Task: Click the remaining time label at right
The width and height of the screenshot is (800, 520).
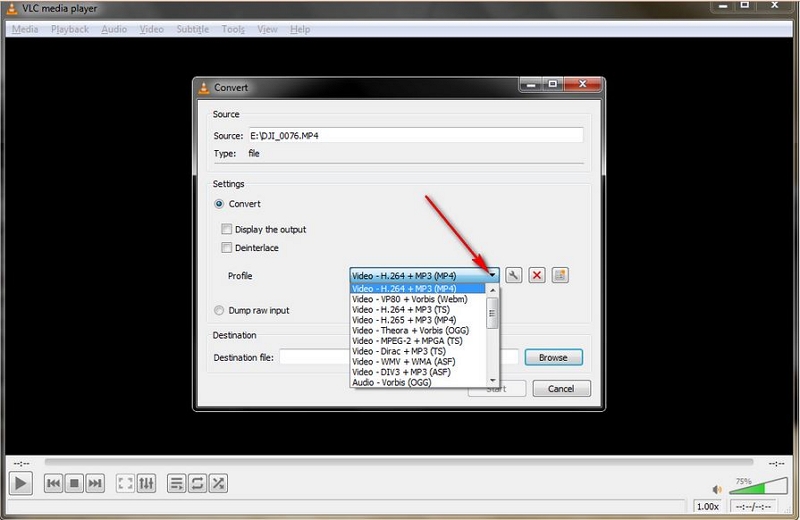Action: pyautogui.click(x=777, y=463)
